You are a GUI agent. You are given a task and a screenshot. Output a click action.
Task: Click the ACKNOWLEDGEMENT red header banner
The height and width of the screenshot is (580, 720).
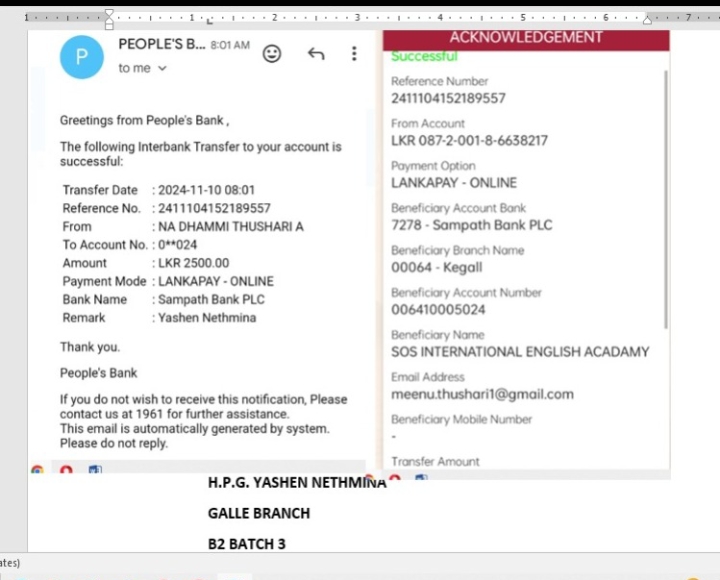[526, 39]
